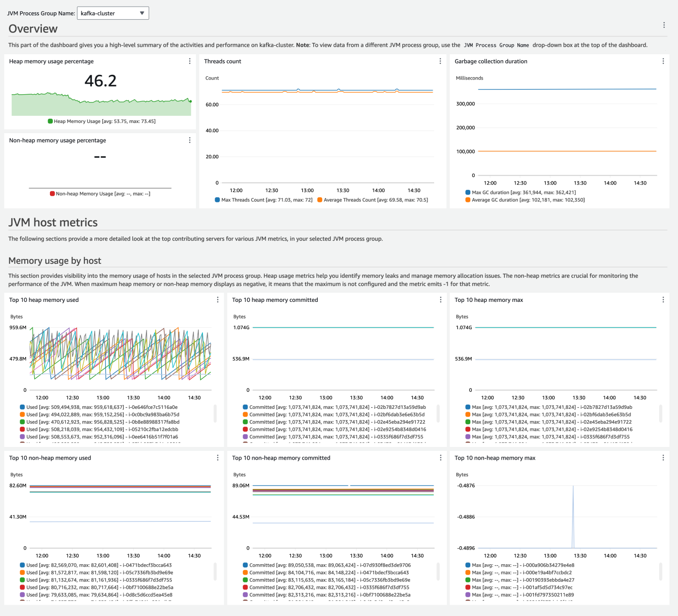
Task: Open the Threads count widget actions menu
Action: [440, 62]
